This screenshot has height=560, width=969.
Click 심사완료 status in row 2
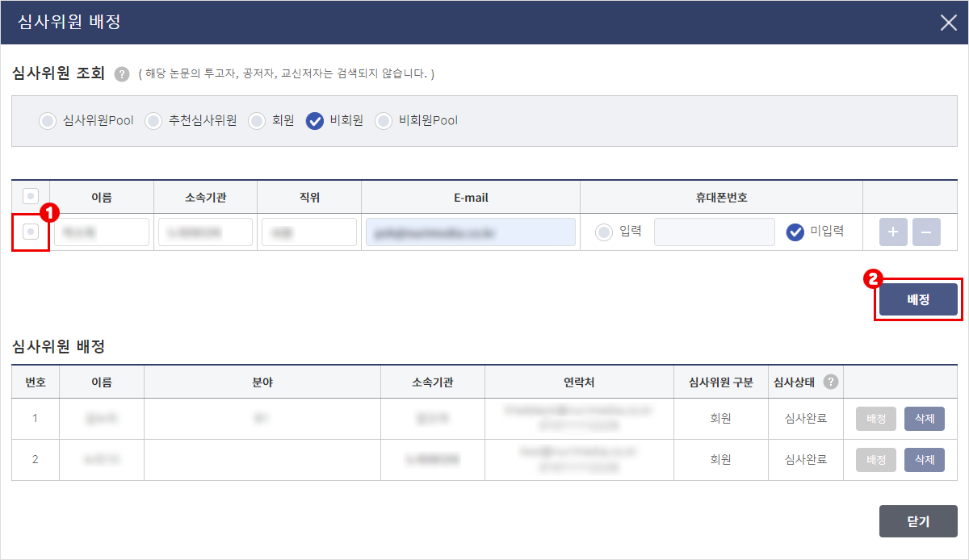click(806, 460)
